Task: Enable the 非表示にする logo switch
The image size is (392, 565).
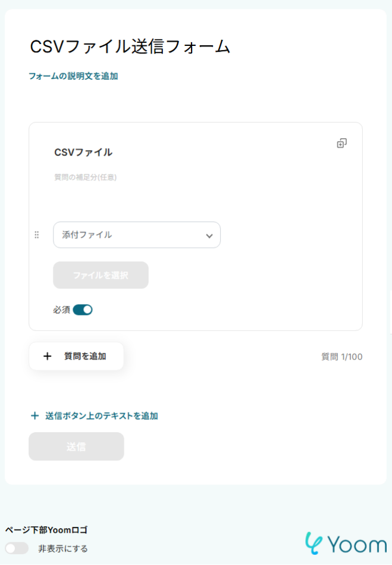Action: coord(17,548)
